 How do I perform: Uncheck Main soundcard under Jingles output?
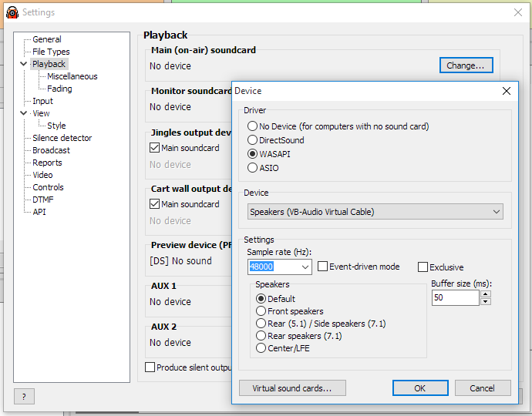[x=155, y=148]
